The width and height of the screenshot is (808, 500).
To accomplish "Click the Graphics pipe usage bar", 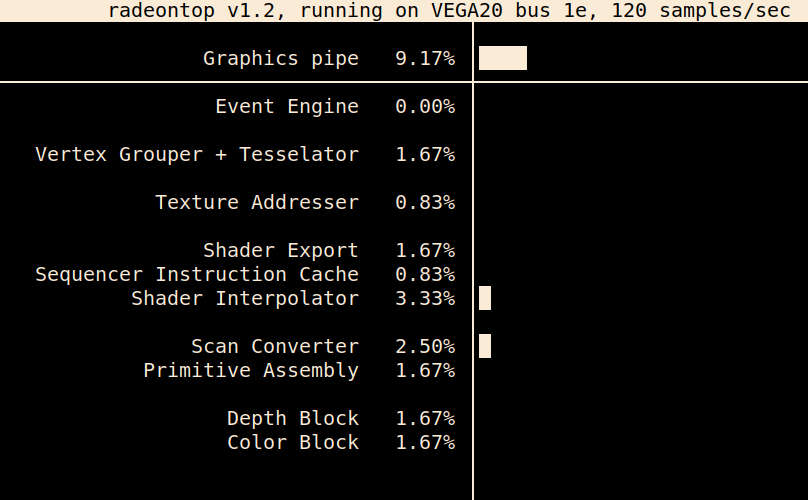I will click(503, 58).
